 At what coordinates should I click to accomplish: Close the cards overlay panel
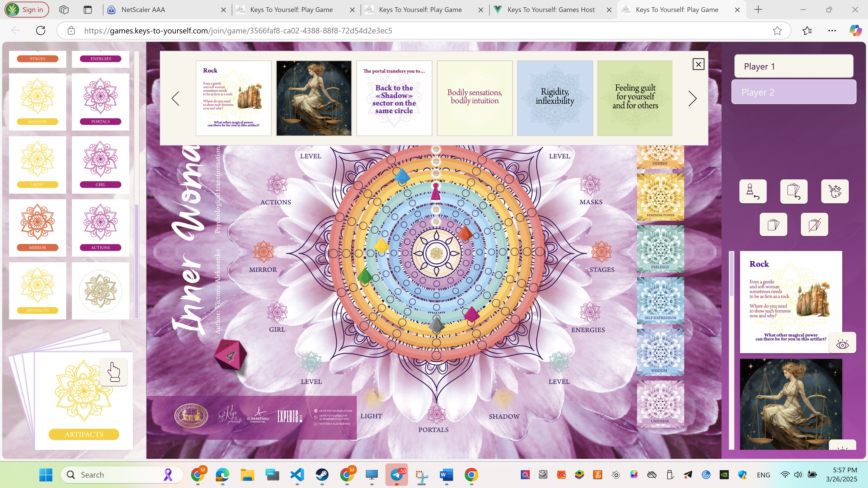(698, 64)
